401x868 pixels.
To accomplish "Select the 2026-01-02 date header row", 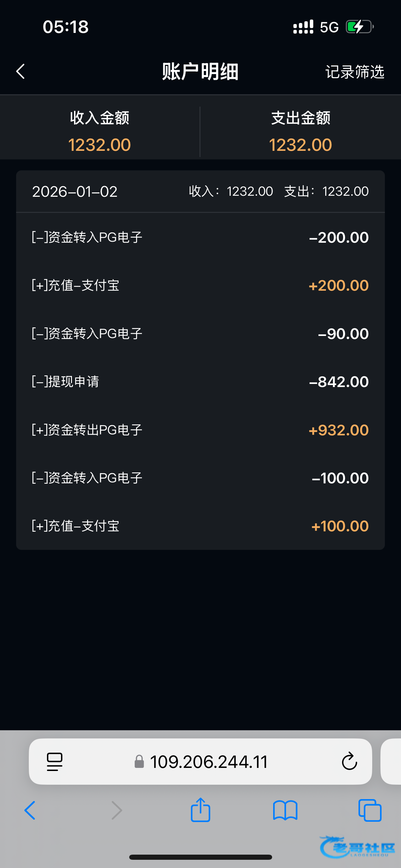I will coord(200,191).
